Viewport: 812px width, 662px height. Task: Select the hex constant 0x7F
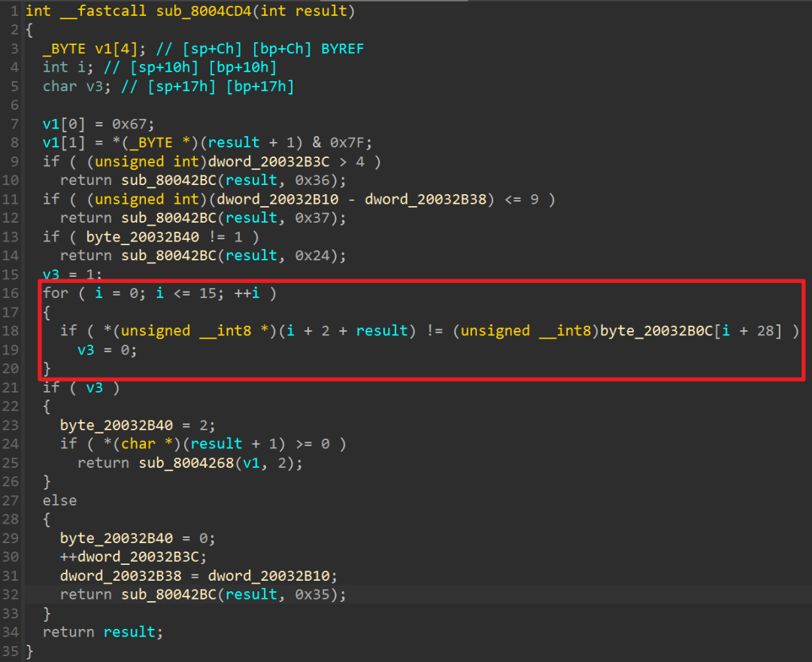347,143
